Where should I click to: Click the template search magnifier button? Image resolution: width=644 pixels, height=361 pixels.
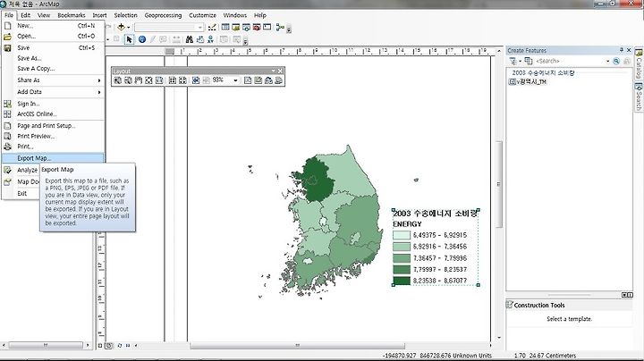616,61
